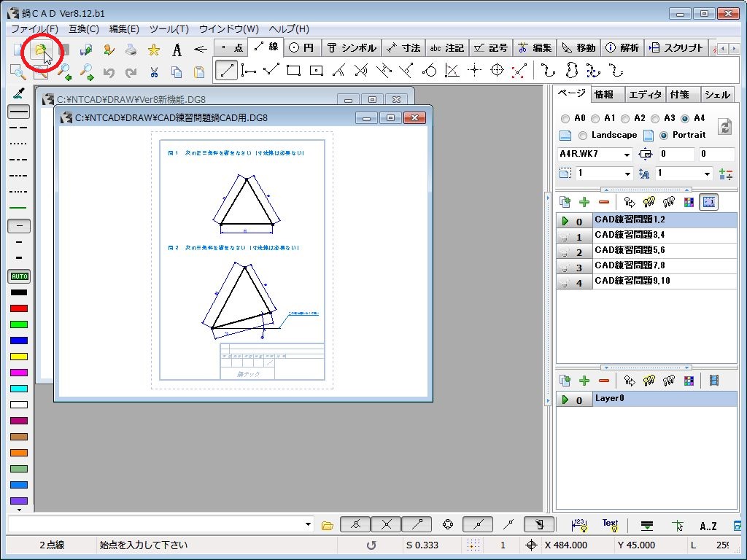
Task: Select the A2 paper size radio
Action: [625, 119]
